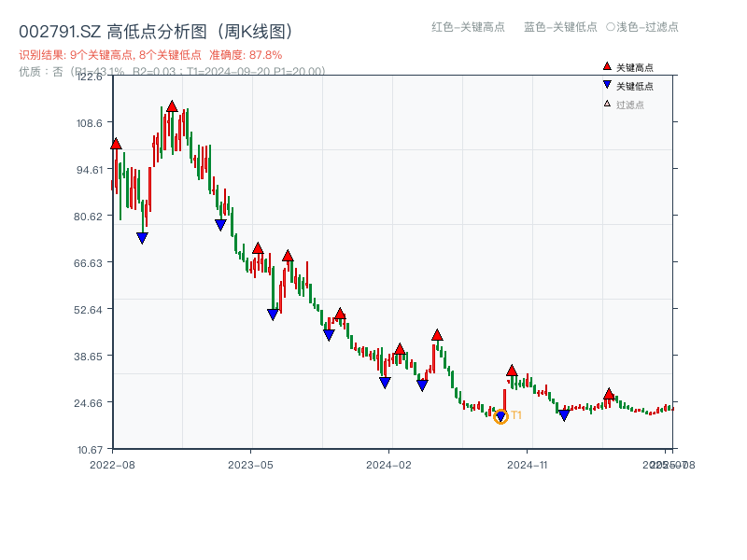
Task: Select the 122.6 y-axis value label
Action: point(92,78)
